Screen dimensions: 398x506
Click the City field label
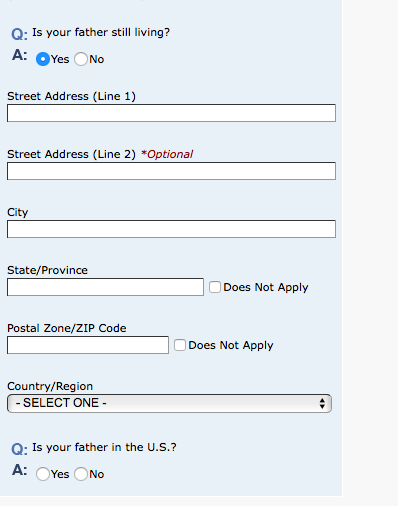(x=18, y=213)
